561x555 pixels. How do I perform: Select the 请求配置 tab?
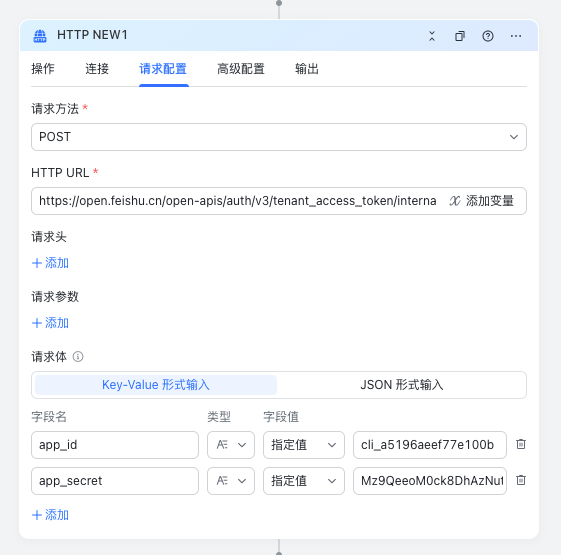pos(163,69)
